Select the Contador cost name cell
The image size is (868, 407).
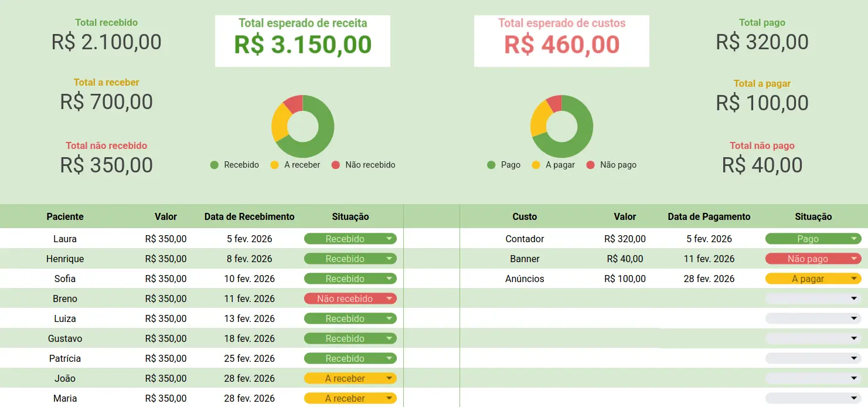tap(525, 239)
